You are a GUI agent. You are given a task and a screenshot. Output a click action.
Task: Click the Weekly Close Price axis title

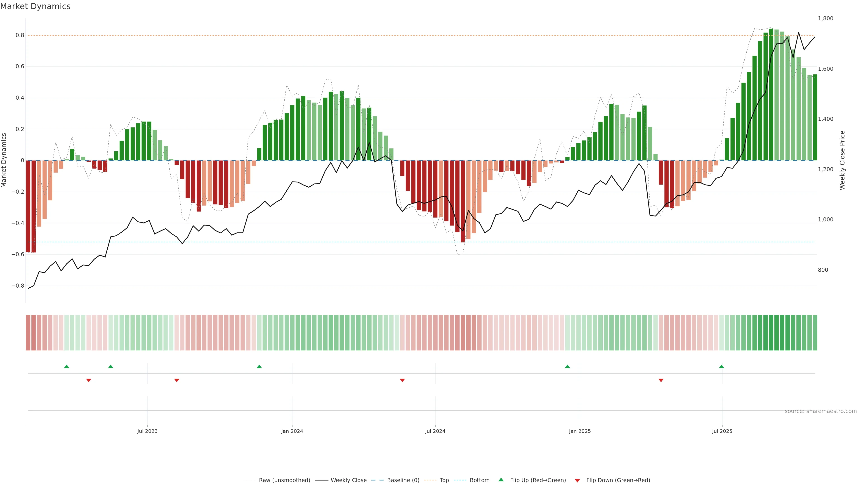coord(842,160)
